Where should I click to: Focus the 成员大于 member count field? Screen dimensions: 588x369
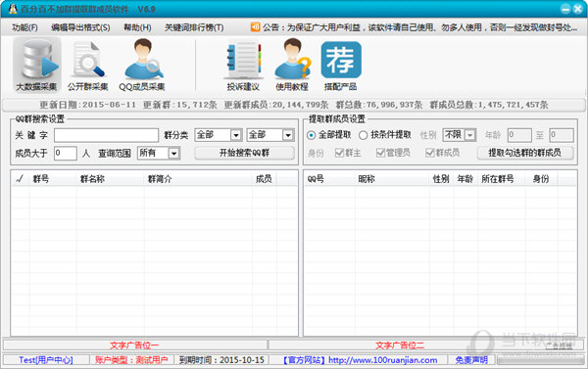click(66, 154)
